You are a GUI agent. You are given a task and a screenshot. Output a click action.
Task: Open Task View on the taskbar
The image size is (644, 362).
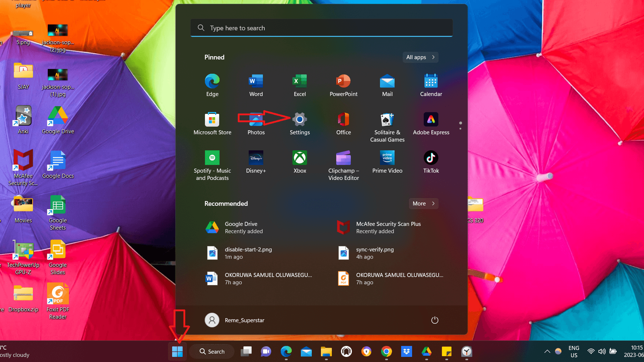(246, 351)
